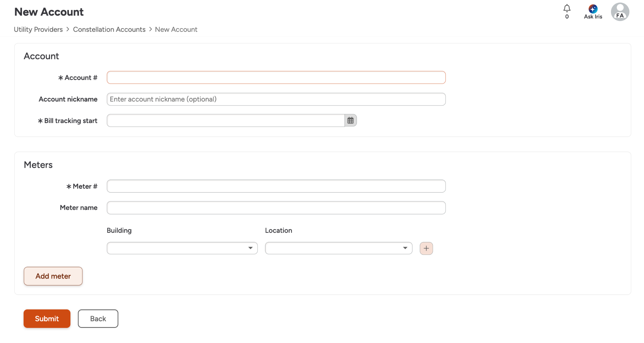Submit the new account form
This screenshot has width=644, height=343.
(47, 318)
